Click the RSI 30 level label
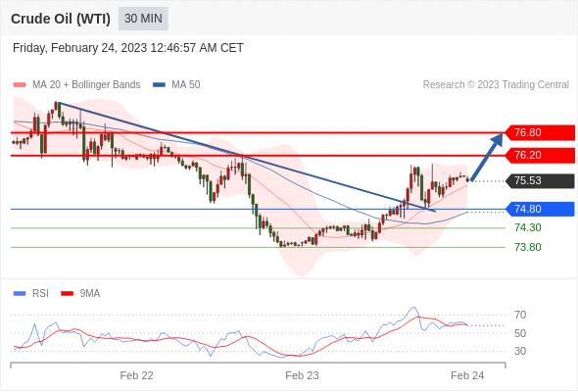 click(x=520, y=351)
